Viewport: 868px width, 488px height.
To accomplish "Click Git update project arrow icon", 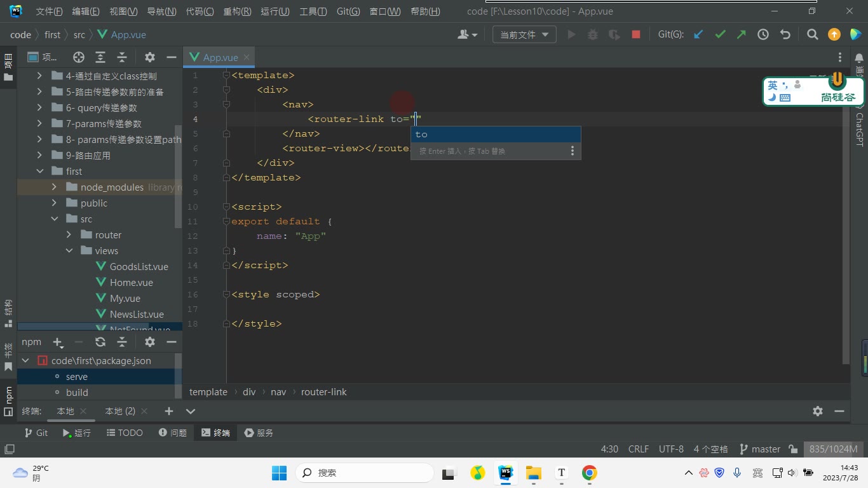I will [x=698, y=35].
